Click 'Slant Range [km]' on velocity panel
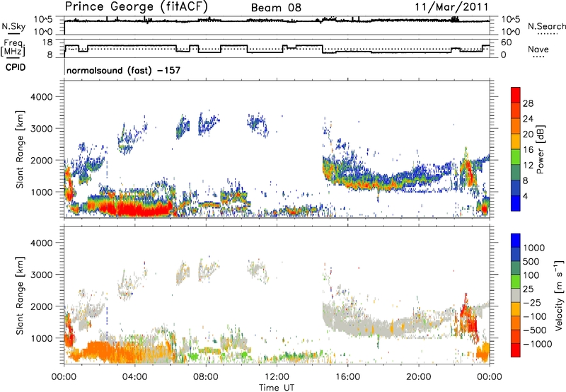This screenshot has width=566, height=392. [x=20, y=296]
